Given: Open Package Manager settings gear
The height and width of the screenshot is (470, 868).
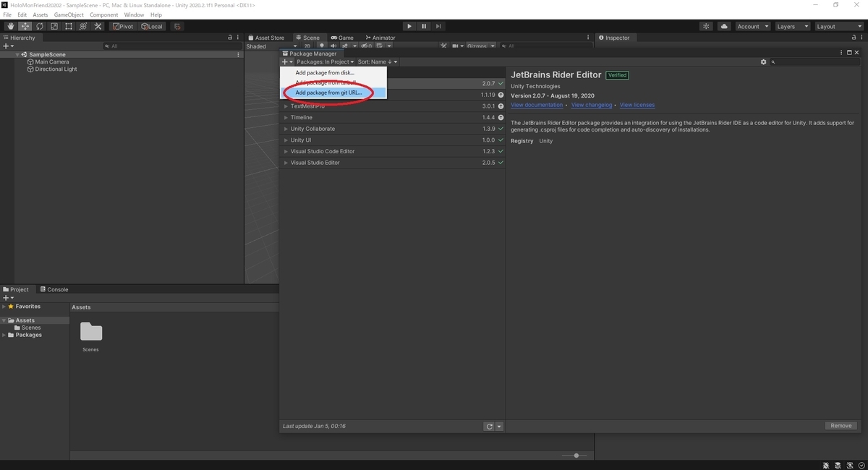Looking at the screenshot, I should pyautogui.click(x=763, y=62).
